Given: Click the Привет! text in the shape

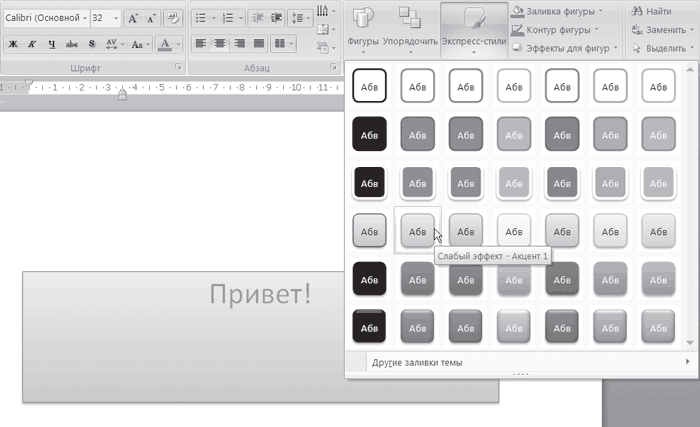Looking at the screenshot, I should 260,294.
